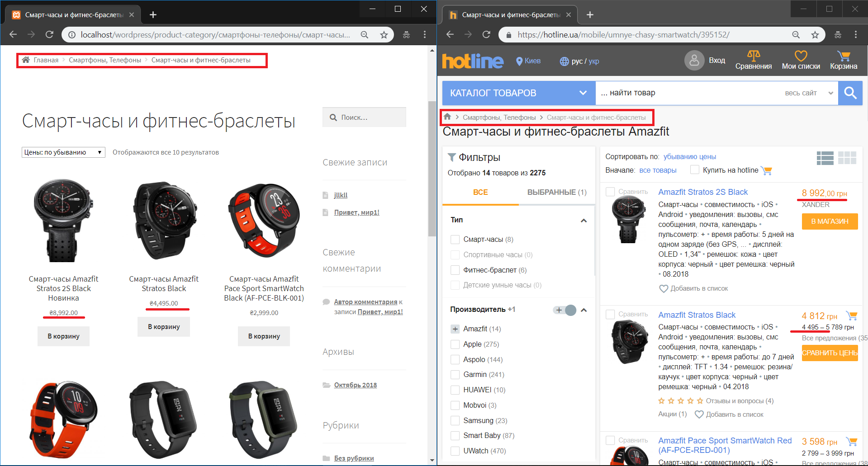Viewport: 868px width, 466px height.
Task: Click the home icon in hotline breadcrumbs
Action: (x=447, y=117)
